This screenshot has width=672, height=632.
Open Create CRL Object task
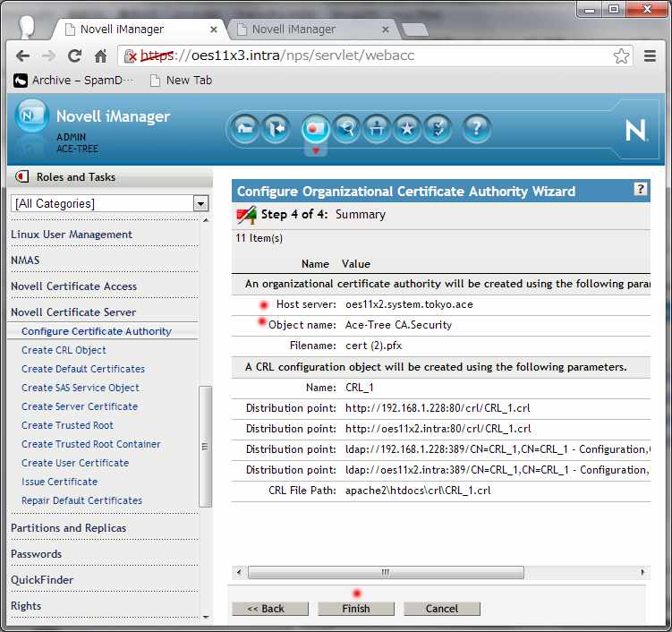(64, 350)
